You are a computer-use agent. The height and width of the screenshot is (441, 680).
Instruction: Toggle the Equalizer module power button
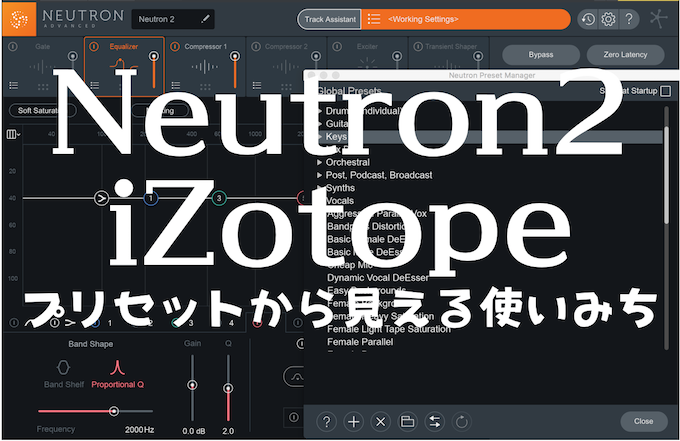coord(94,46)
